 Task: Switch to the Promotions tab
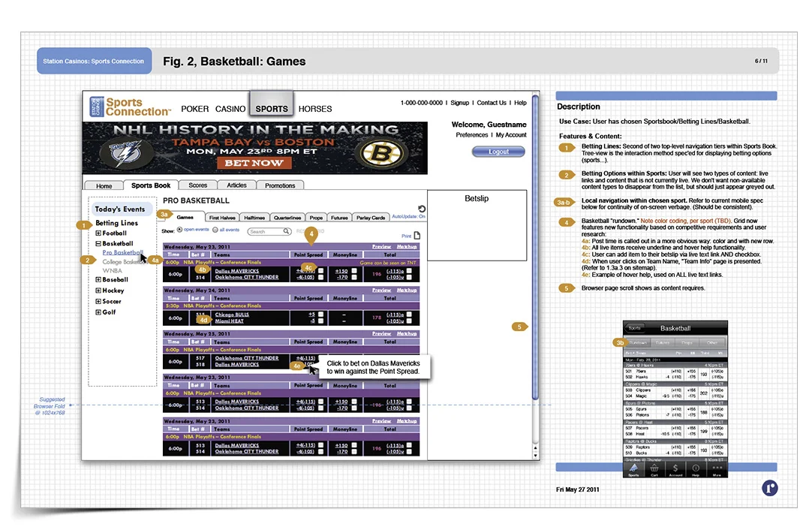pos(280,185)
